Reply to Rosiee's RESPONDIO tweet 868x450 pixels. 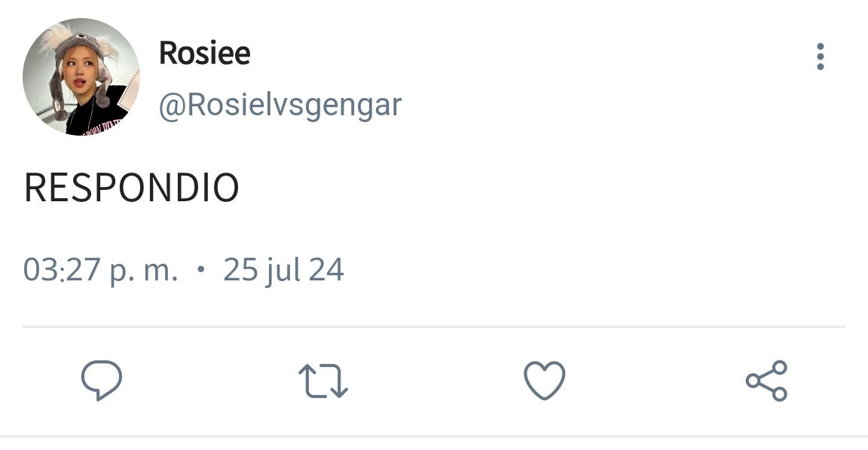coord(101,380)
